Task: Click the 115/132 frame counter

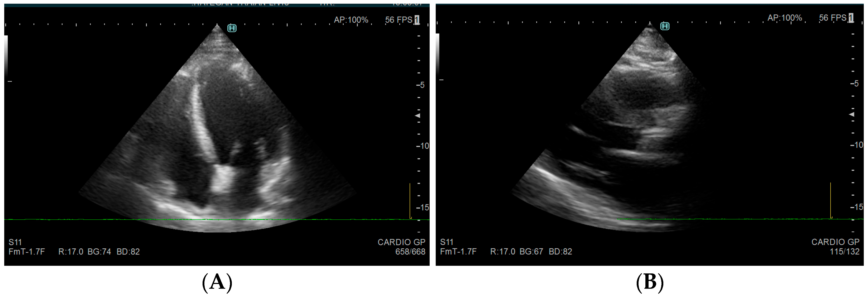Action: pos(845,252)
